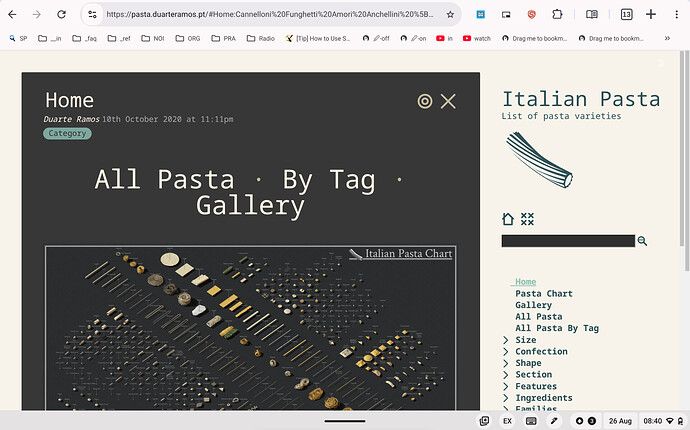This screenshot has height=430, width=690.
Task: Open the extensions puzzle piece menu
Action: coord(557,15)
